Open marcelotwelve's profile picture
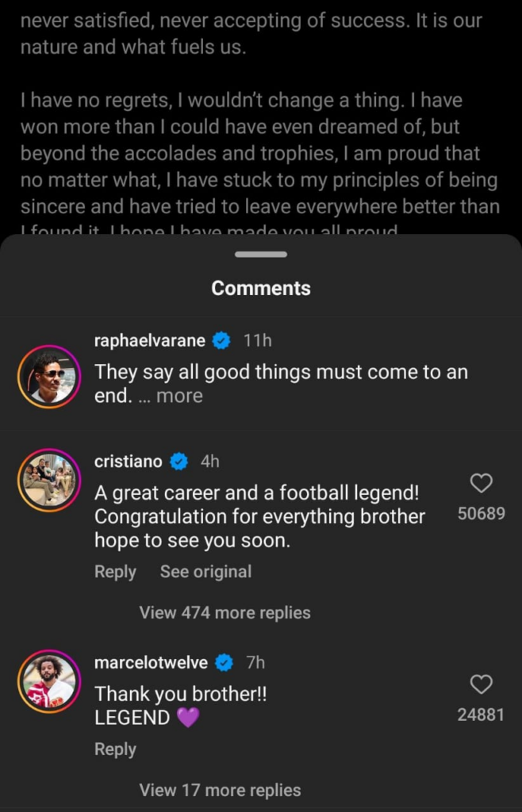Image resolution: width=522 pixels, height=812 pixels. 48,680
